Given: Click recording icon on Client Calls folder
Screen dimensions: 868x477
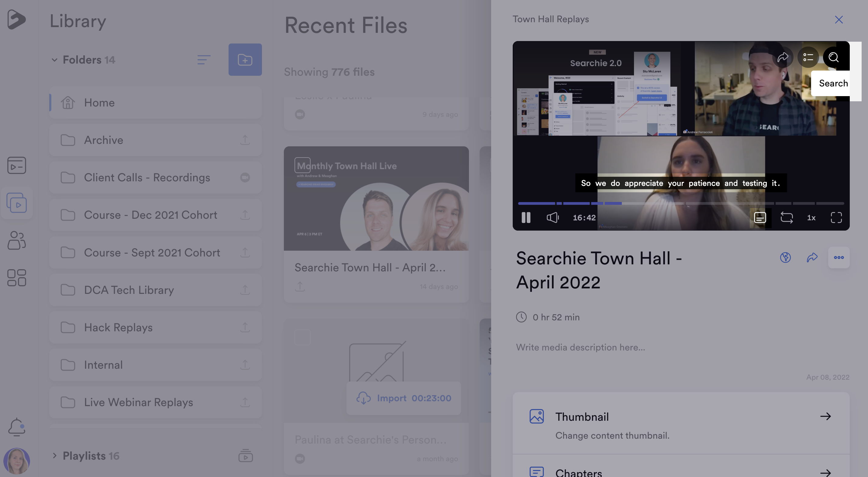Looking at the screenshot, I should [x=245, y=177].
